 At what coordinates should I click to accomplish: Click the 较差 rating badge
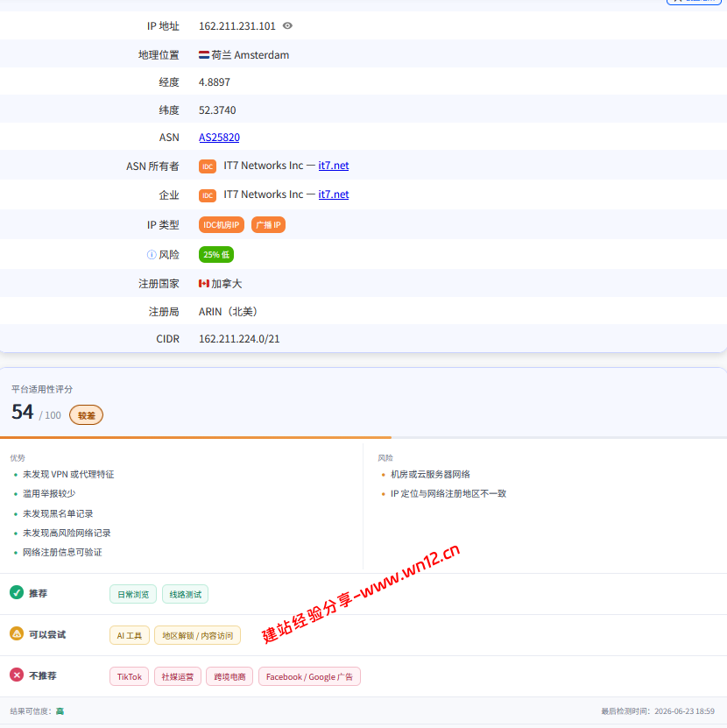[x=87, y=415]
